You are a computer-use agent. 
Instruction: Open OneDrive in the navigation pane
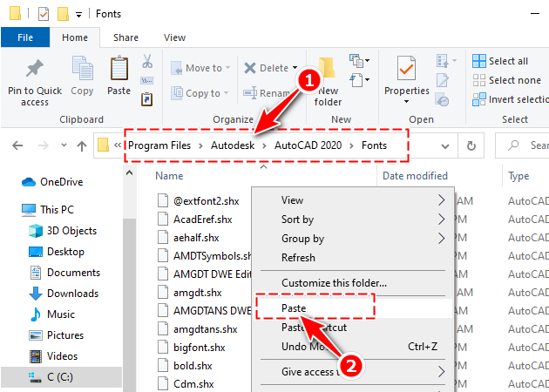52,182
